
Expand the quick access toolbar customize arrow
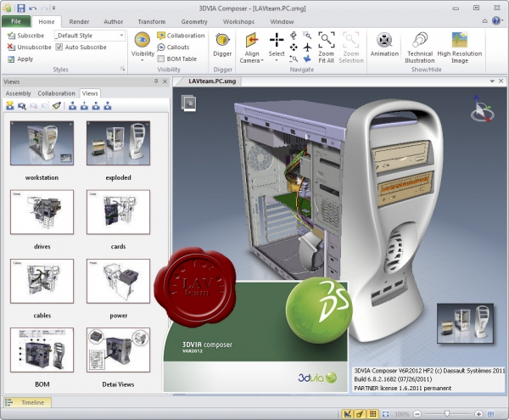point(54,8)
